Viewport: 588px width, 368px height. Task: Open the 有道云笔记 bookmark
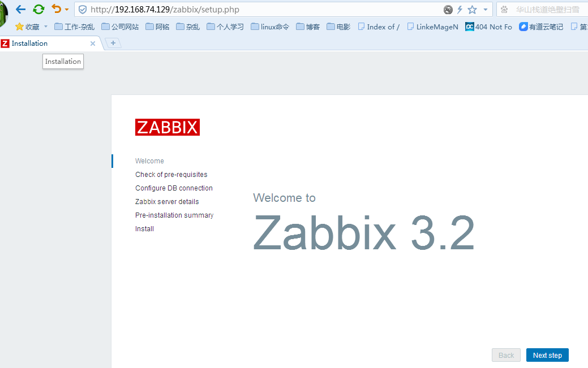click(541, 27)
